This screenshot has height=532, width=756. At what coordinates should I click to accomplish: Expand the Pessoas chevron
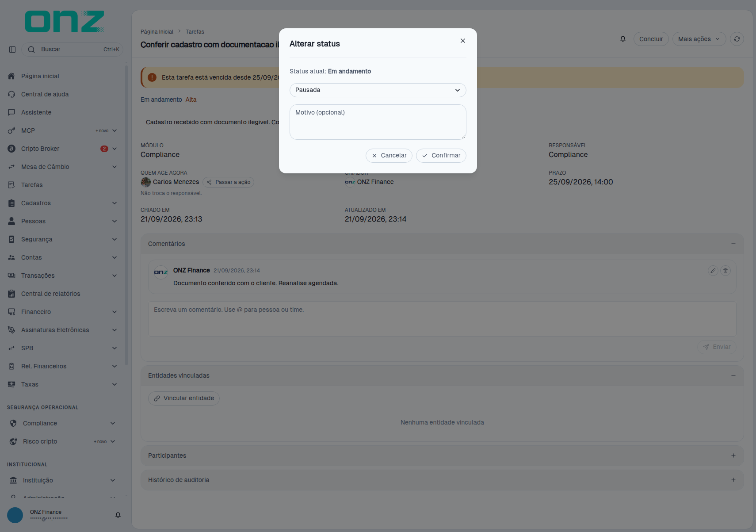click(115, 221)
